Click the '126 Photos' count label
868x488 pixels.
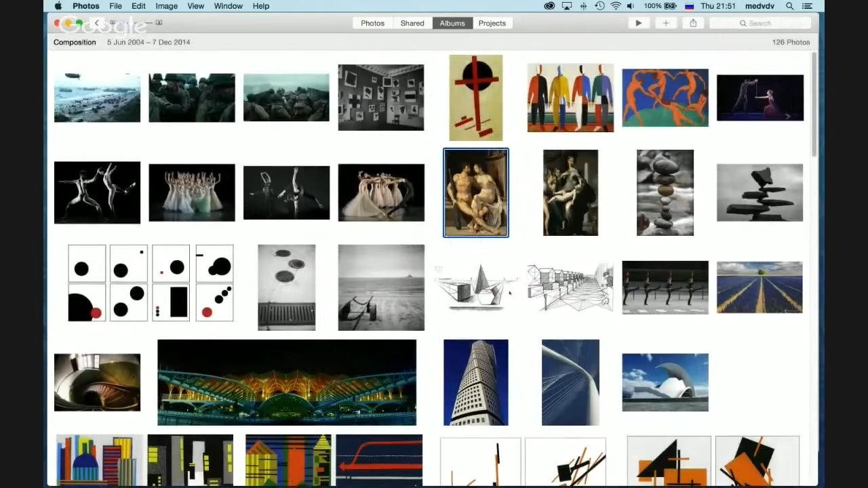tap(791, 42)
